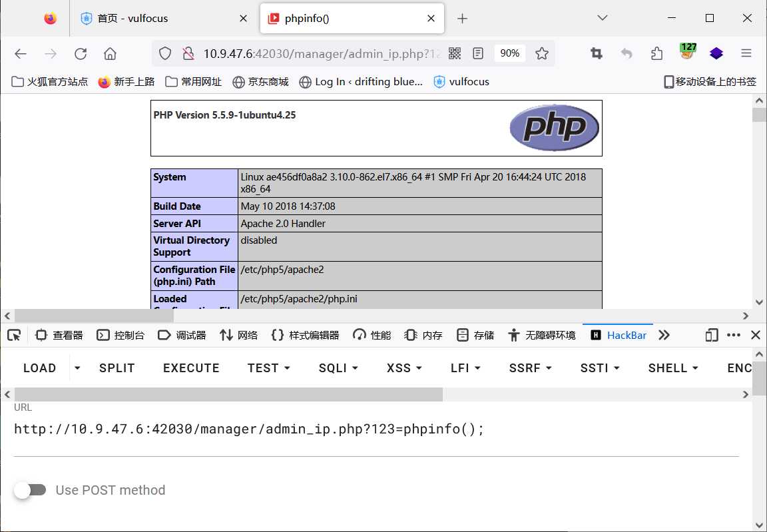Switch to 无障碍环境 accessibility panel
The image size is (767, 532).
point(541,336)
